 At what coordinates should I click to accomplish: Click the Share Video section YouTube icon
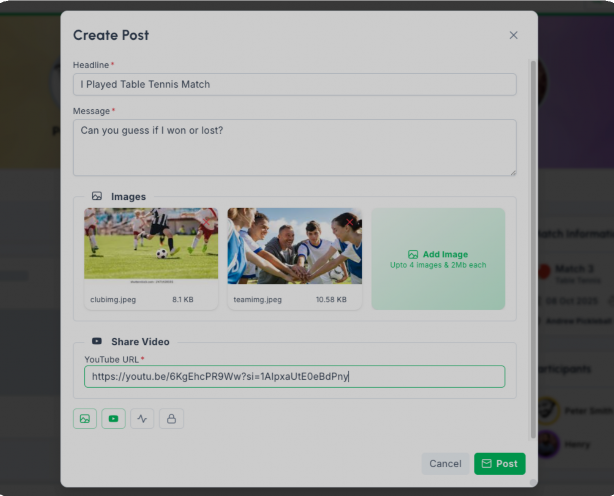click(x=97, y=341)
